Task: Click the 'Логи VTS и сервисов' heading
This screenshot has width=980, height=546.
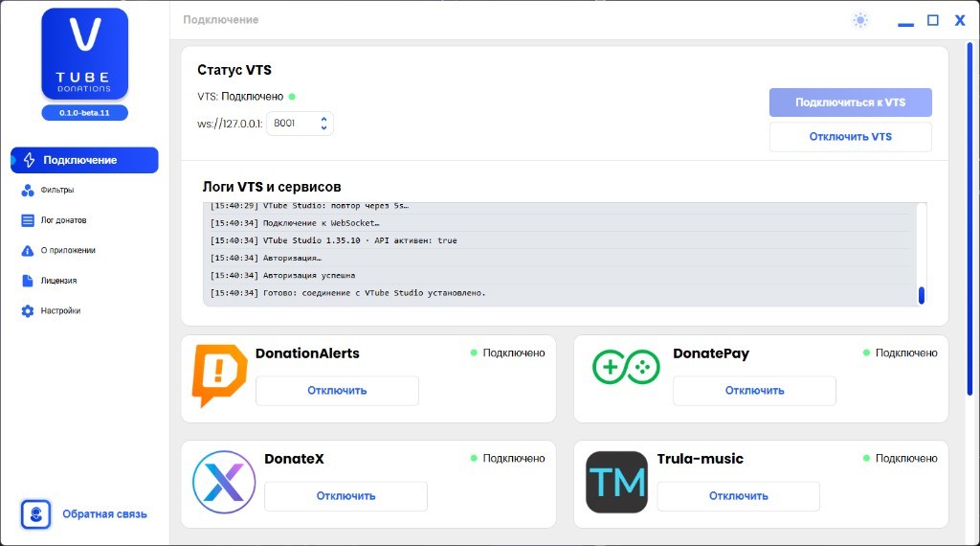Action: 272,187
